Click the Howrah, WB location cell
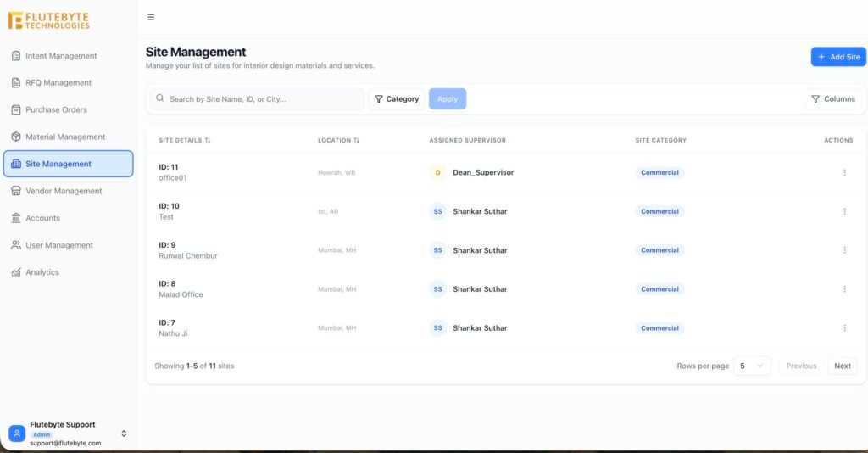Image resolution: width=868 pixels, height=453 pixels. pyautogui.click(x=337, y=173)
